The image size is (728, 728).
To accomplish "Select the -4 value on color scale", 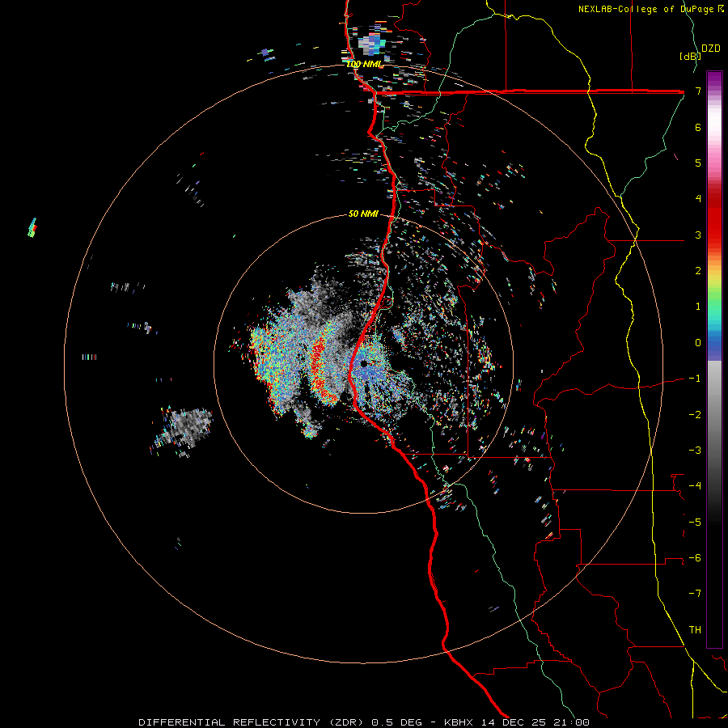I will click(695, 485).
